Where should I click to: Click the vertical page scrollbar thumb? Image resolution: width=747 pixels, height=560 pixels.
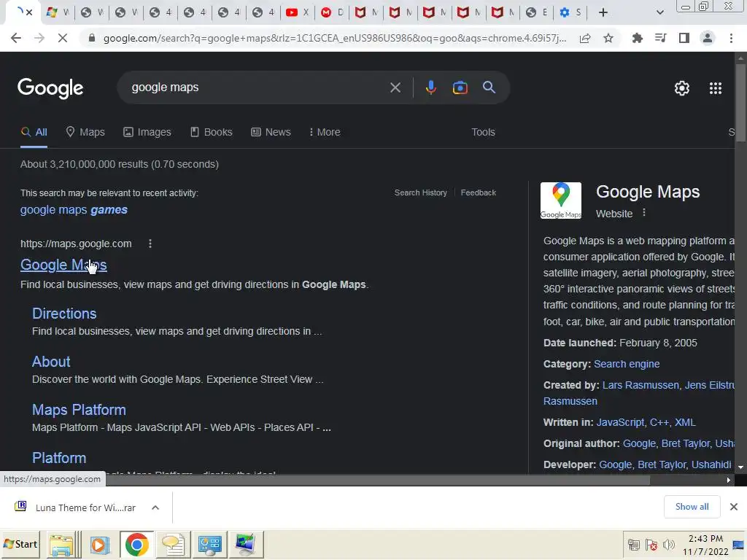741,102
